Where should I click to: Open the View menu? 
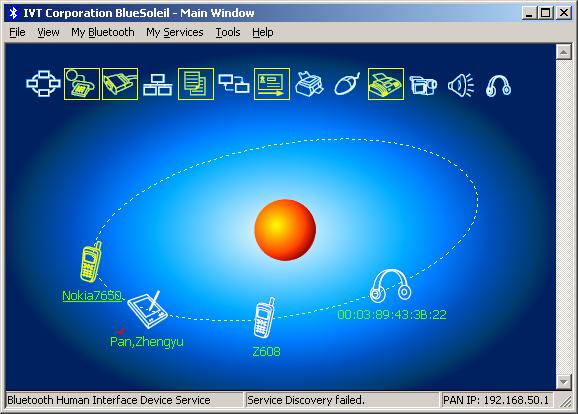click(x=48, y=32)
